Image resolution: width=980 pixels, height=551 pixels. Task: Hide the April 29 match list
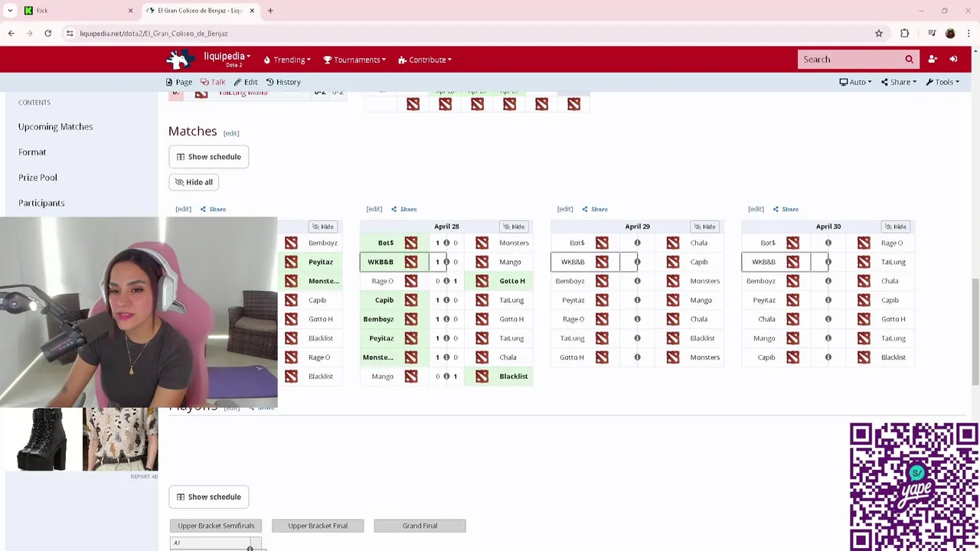[704, 227]
